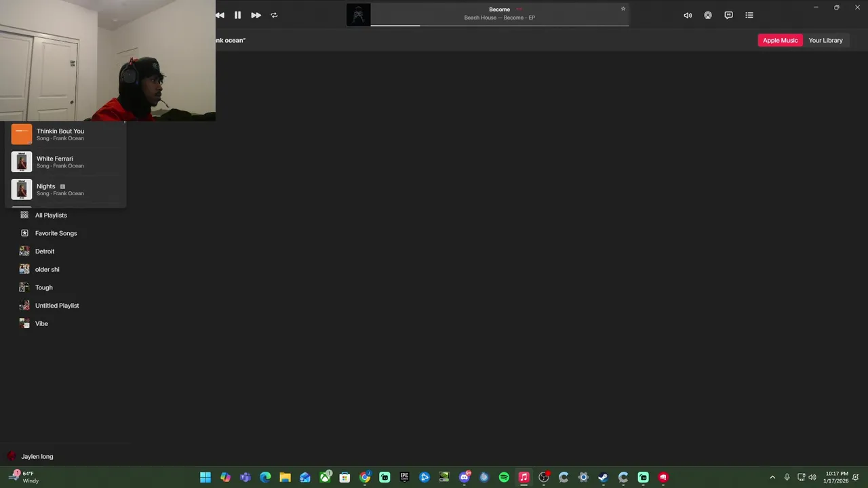
Task: Click the orange Thinkin Bout You artwork
Action: coord(22,134)
